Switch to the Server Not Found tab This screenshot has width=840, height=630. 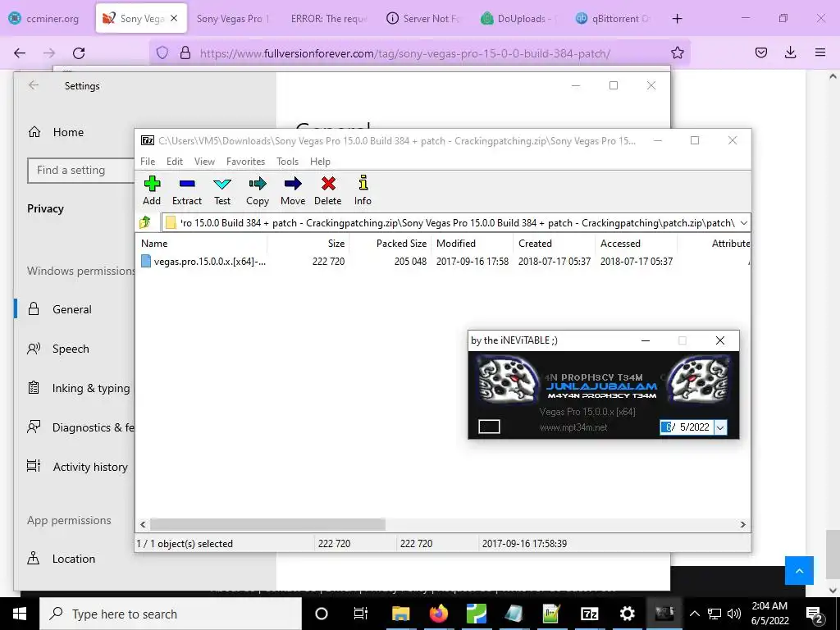click(x=424, y=19)
